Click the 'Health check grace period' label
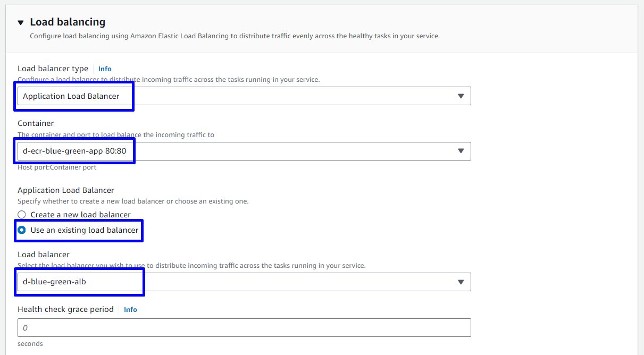644x355 pixels. pyautogui.click(x=65, y=309)
